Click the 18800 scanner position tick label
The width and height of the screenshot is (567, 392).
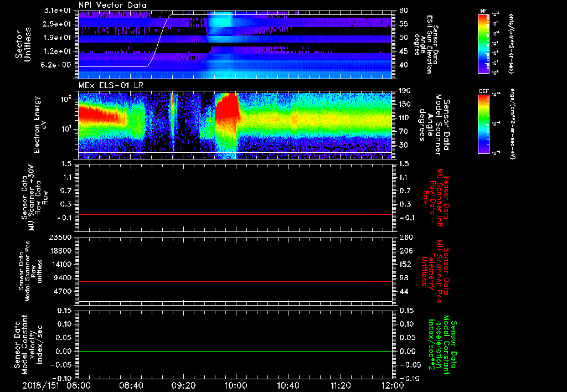click(x=60, y=251)
